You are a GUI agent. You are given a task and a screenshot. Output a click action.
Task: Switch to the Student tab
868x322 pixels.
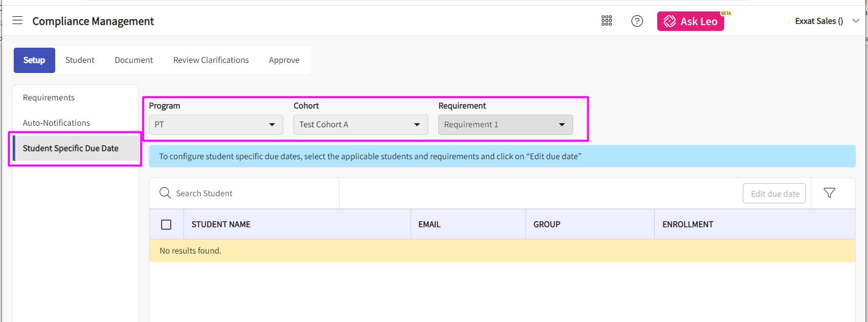pos(80,60)
